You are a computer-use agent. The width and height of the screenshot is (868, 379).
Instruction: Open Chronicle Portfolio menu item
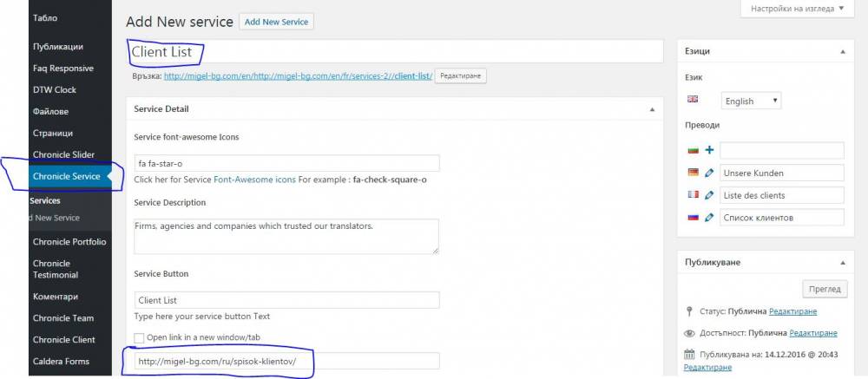pyautogui.click(x=70, y=242)
